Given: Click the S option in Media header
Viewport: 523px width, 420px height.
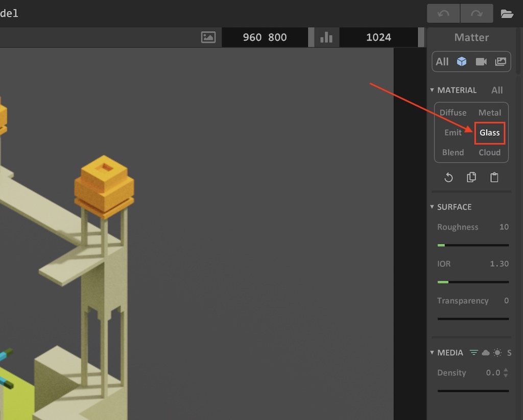Looking at the screenshot, I should coord(509,353).
